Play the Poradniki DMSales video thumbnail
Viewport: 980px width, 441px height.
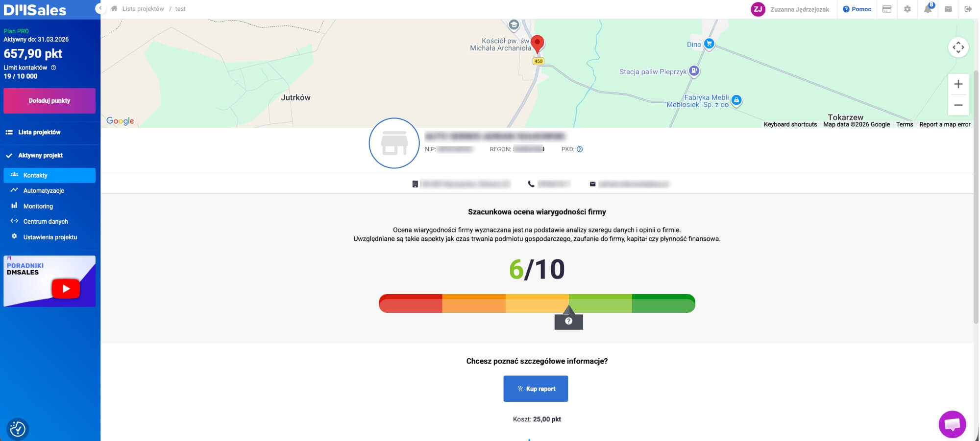pos(66,288)
